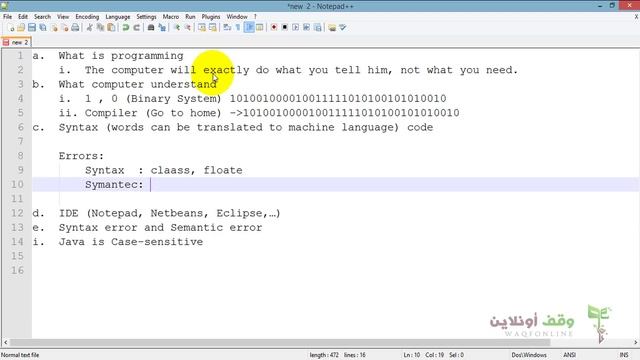Undo the last edit with the green arrow
This screenshot has width=640, height=360.
(126, 27)
